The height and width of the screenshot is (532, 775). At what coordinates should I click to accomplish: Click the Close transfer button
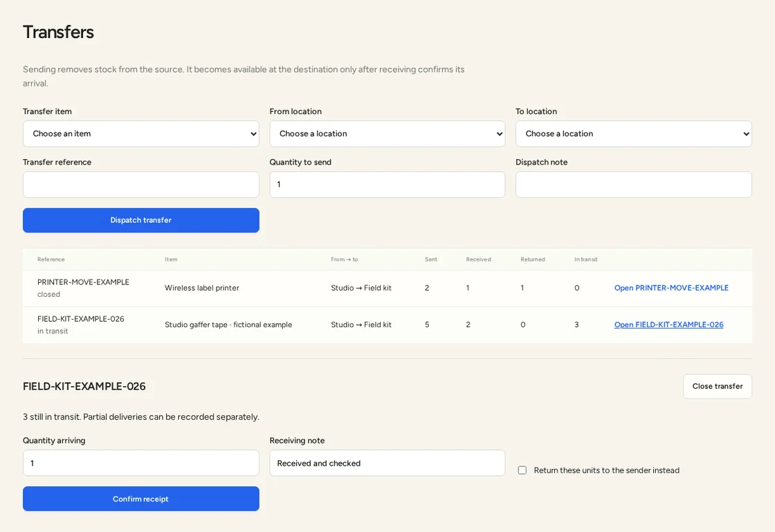[717, 386]
